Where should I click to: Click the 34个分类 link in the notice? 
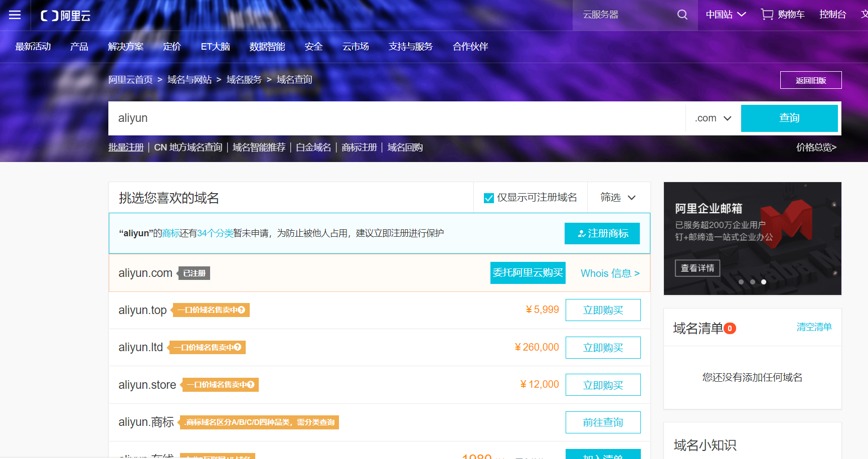coord(215,233)
